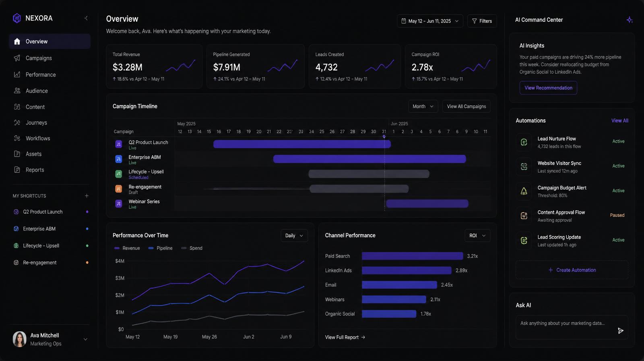Click View All Campaigns button

tap(466, 106)
